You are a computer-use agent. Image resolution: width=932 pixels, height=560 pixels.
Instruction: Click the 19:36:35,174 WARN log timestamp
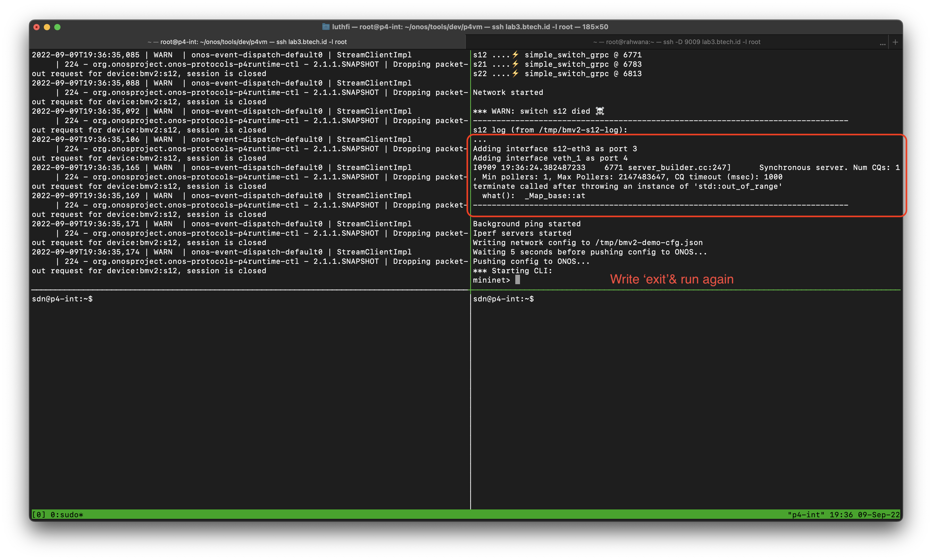click(x=86, y=252)
